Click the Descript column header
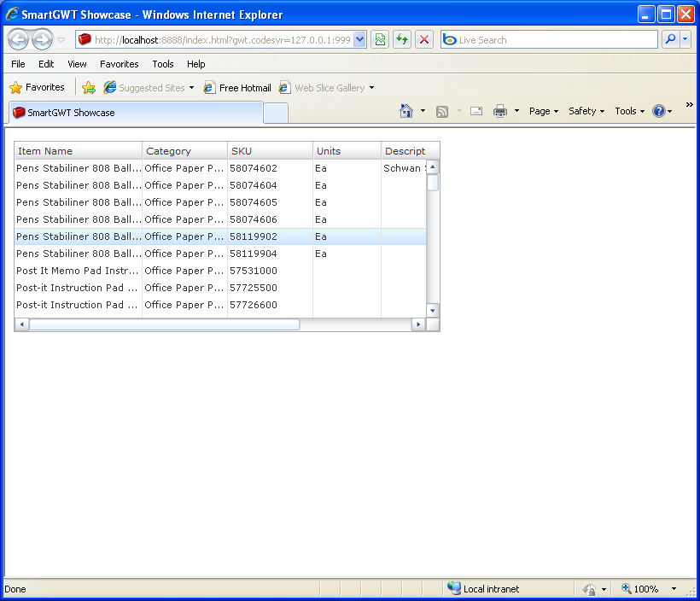 pos(411,151)
